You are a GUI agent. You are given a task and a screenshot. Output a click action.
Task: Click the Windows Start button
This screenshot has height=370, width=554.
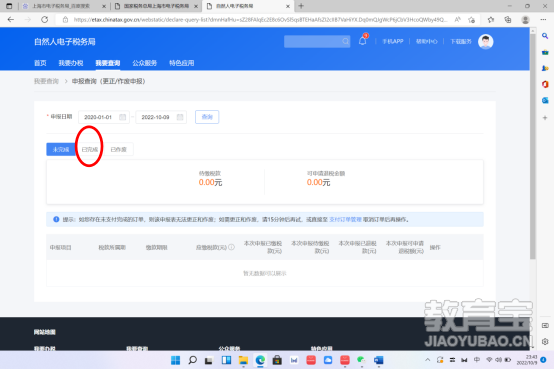(x=175, y=360)
